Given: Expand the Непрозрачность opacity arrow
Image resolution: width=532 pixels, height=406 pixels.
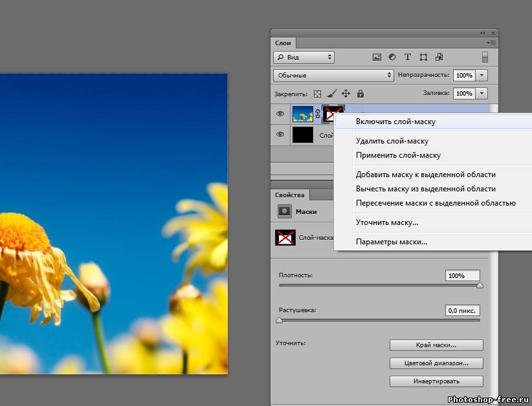Looking at the screenshot, I should 482,75.
